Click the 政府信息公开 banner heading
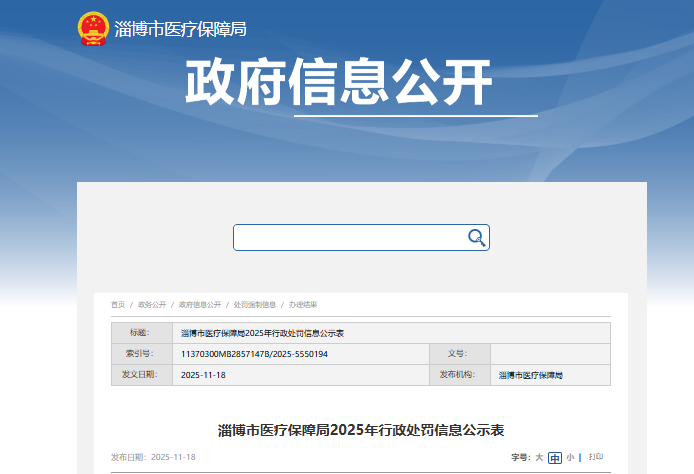This screenshot has height=474, width=694. pyautogui.click(x=339, y=82)
